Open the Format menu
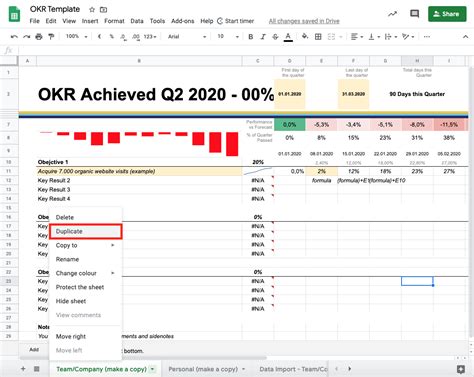 click(114, 21)
